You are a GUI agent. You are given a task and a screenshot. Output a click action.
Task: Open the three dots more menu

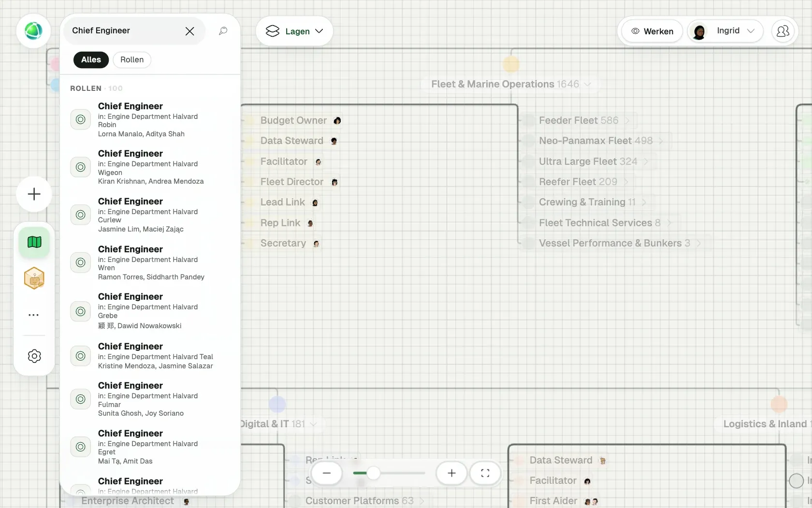[x=33, y=315]
